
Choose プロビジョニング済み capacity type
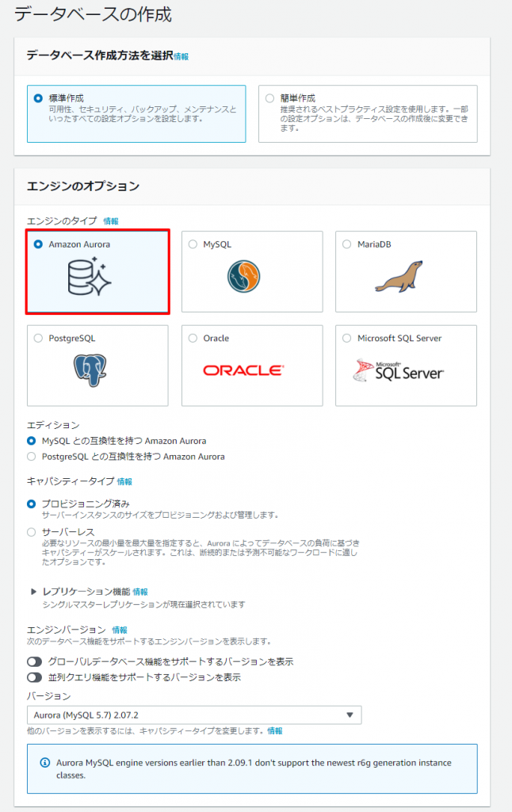point(32,504)
